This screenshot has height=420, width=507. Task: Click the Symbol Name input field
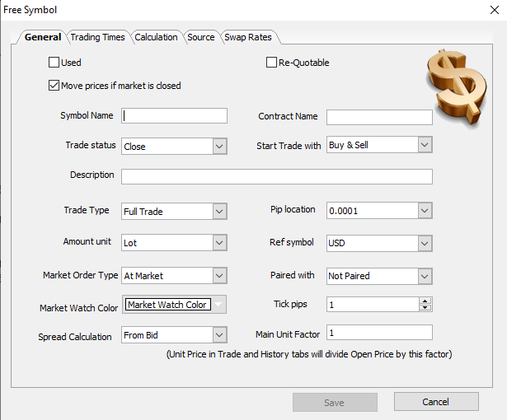[174, 115]
